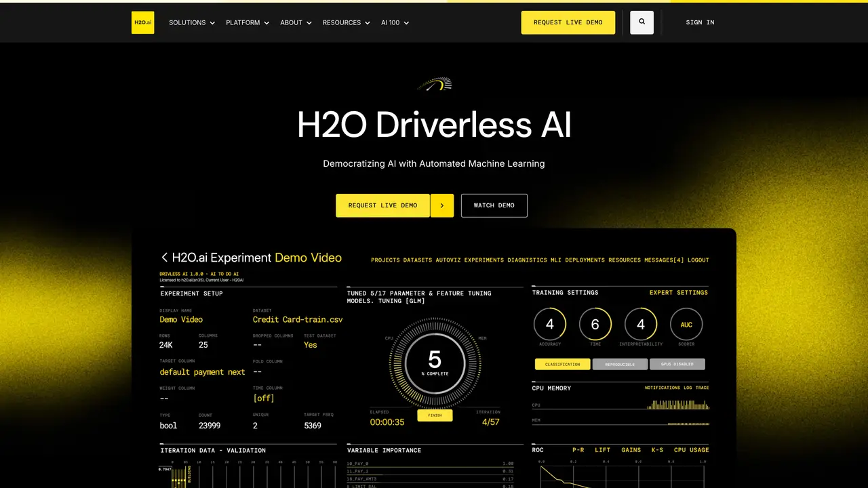Screen dimensions: 868x488
Task: Open EXPERIMENTS in the experiment menu
Action: point(484,260)
